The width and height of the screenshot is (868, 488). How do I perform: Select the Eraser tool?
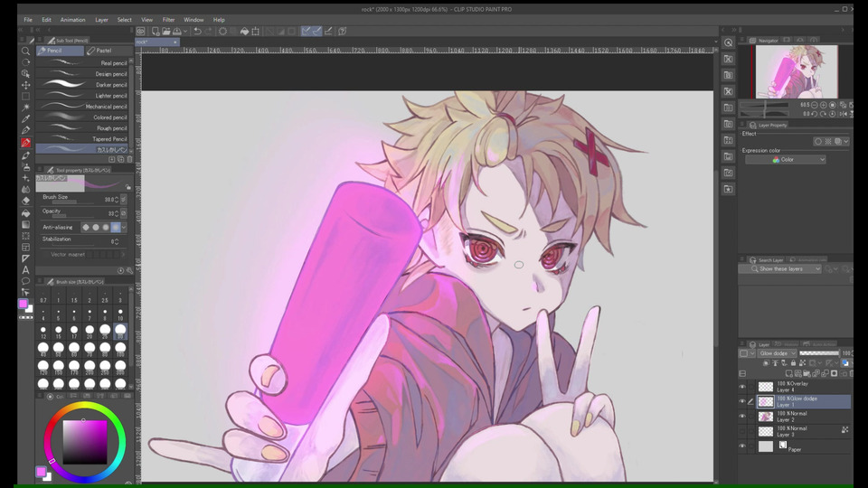[x=25, y=201]
